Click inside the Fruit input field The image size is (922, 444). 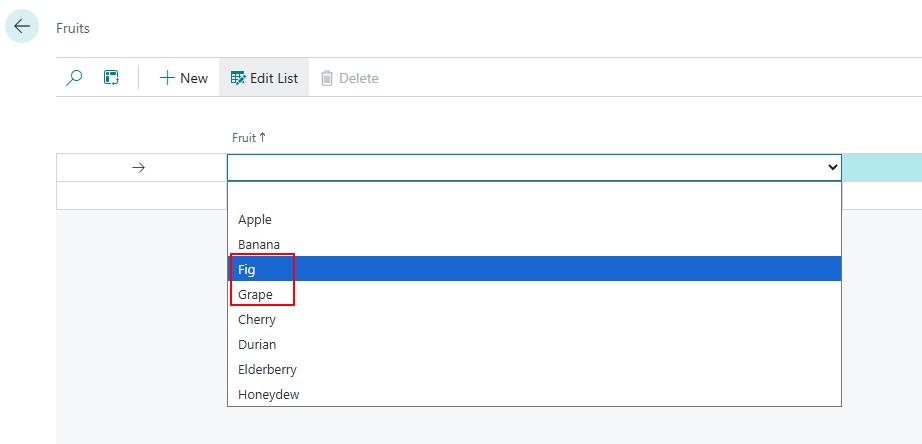[526, 168]
